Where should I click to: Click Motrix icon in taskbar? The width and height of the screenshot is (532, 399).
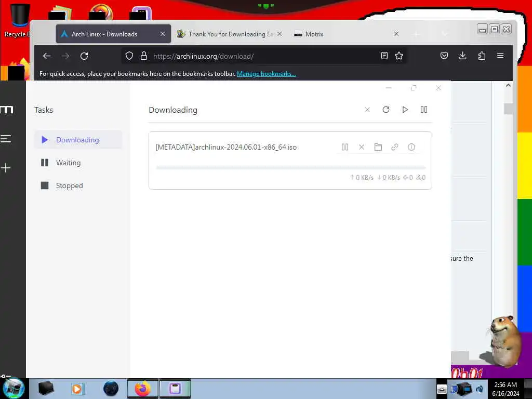175,389
